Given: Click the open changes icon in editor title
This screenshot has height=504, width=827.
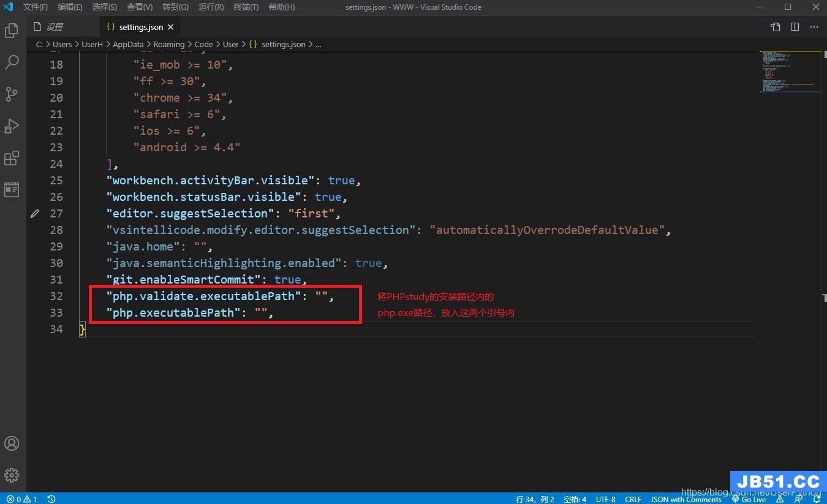Looking at the screenshot, I should 776,27.
